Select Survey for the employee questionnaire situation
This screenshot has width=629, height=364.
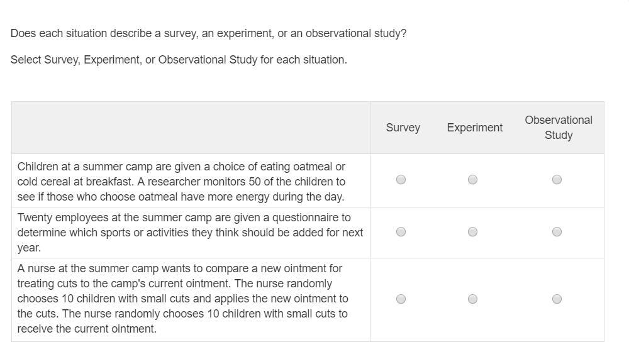(x=401, y=232)
